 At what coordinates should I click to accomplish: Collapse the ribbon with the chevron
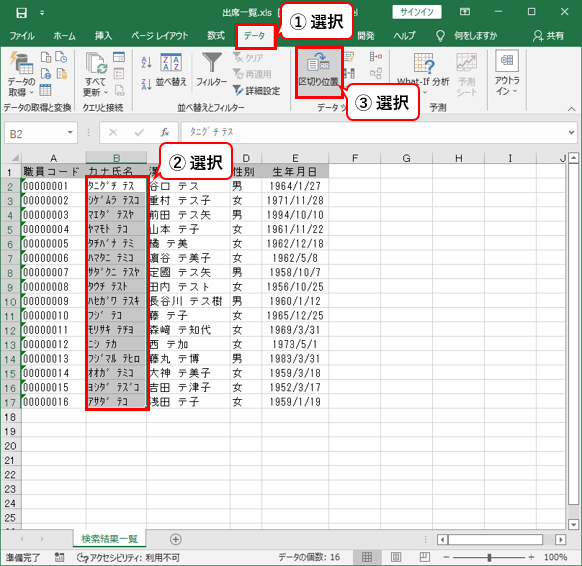(571, 109)
